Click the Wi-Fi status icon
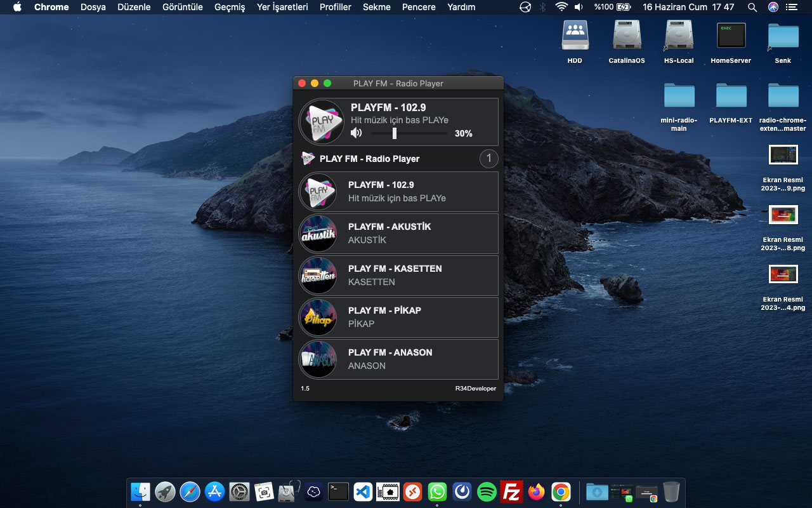Viewport: 812px width, 508px height. (x=561, y=7)
